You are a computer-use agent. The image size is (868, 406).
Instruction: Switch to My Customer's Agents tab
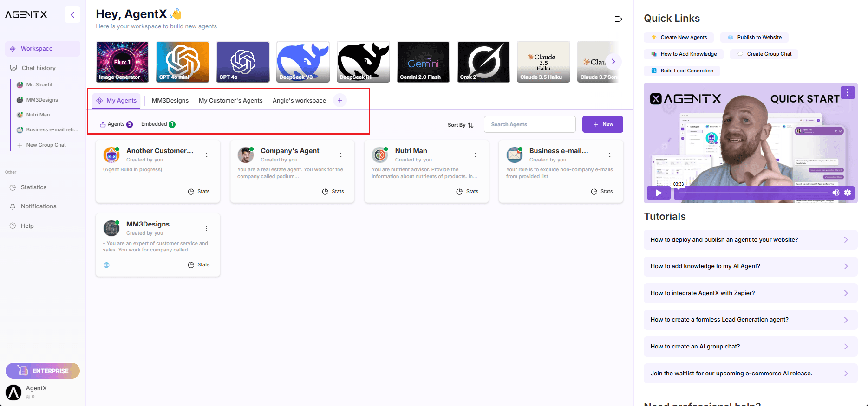[231, 101]
